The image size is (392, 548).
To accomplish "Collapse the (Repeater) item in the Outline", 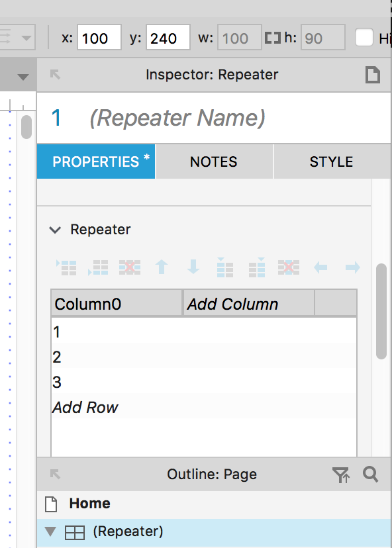I will coord(52,531).
